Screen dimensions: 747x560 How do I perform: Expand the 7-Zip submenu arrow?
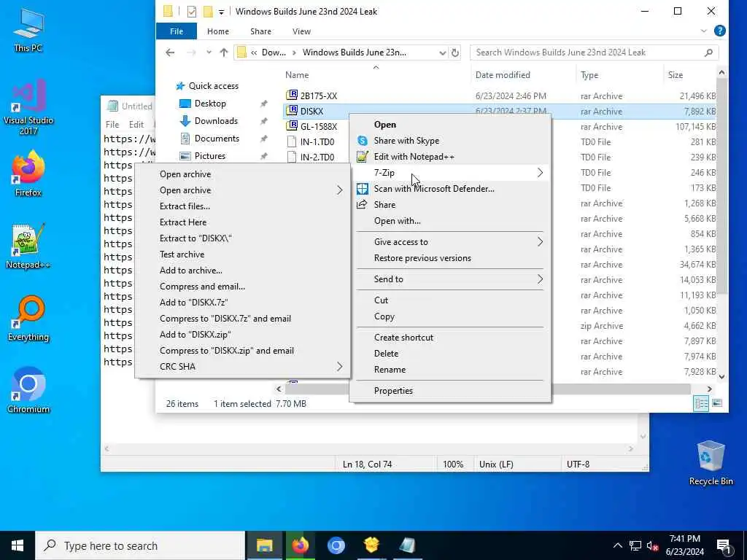tap(540, 172)
